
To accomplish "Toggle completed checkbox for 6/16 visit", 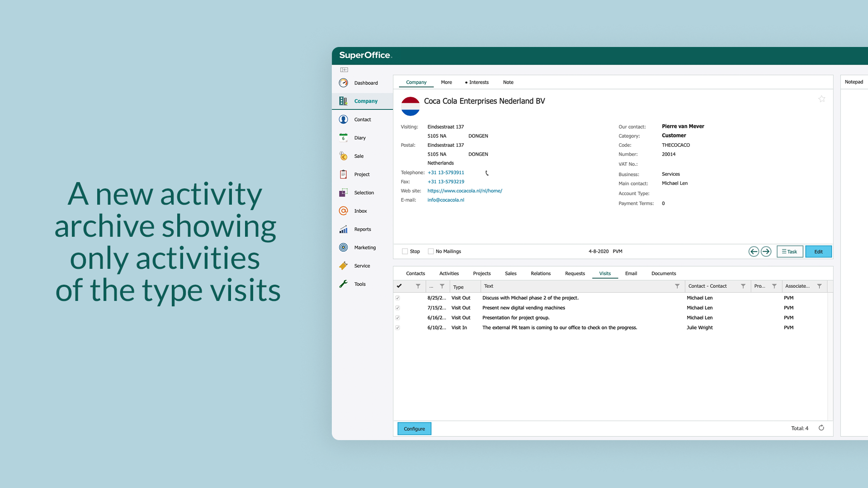I will click(x=398, y=318).
